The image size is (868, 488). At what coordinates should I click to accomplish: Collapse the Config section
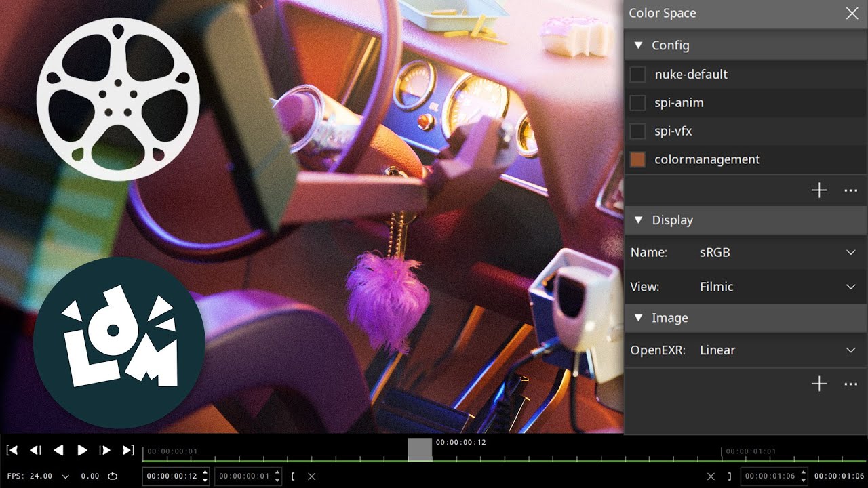(x=637, y=45)
